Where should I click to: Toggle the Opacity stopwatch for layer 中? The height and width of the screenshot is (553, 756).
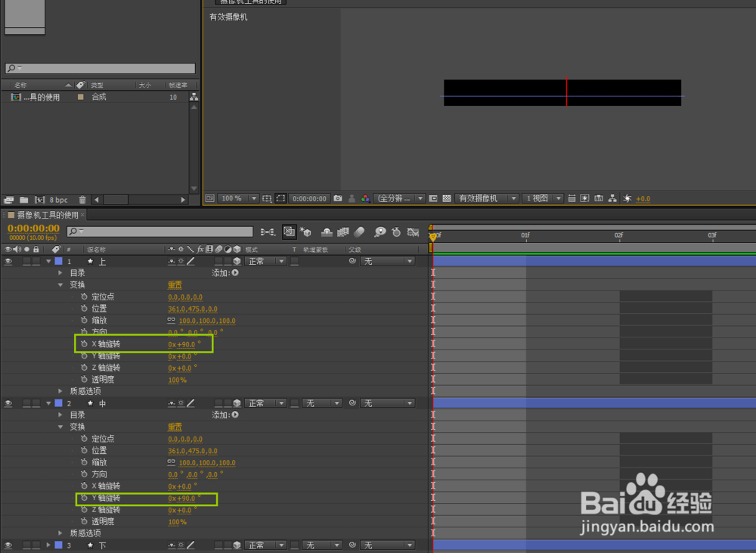(x=84, y=522)
